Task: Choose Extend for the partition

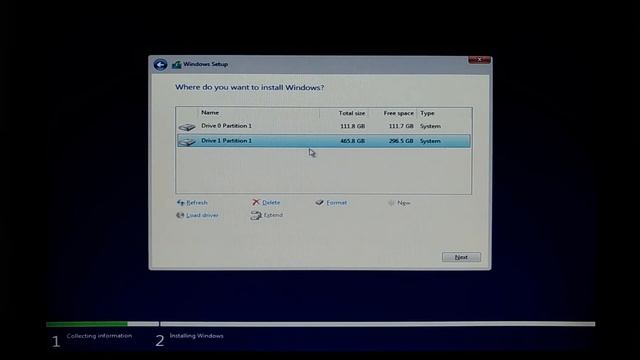Action: [273, 215]
